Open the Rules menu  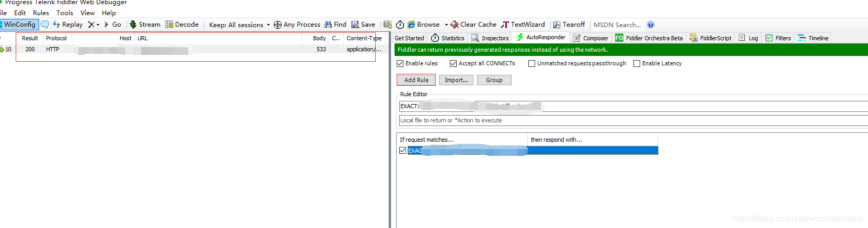[x=41, y=13]
